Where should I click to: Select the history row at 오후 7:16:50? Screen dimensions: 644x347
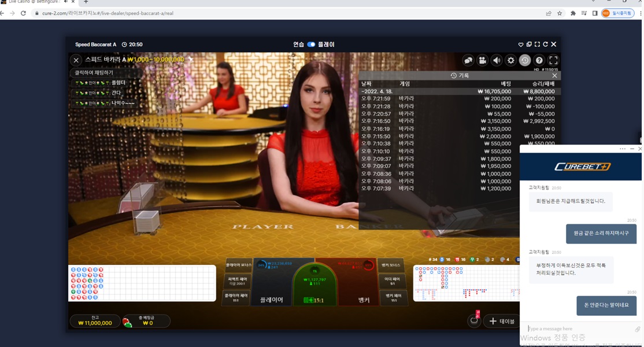click(x=459, y=121)
